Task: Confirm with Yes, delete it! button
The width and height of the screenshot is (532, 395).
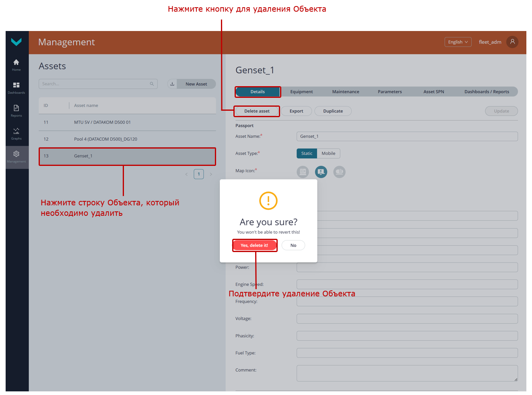Action: 254,245
